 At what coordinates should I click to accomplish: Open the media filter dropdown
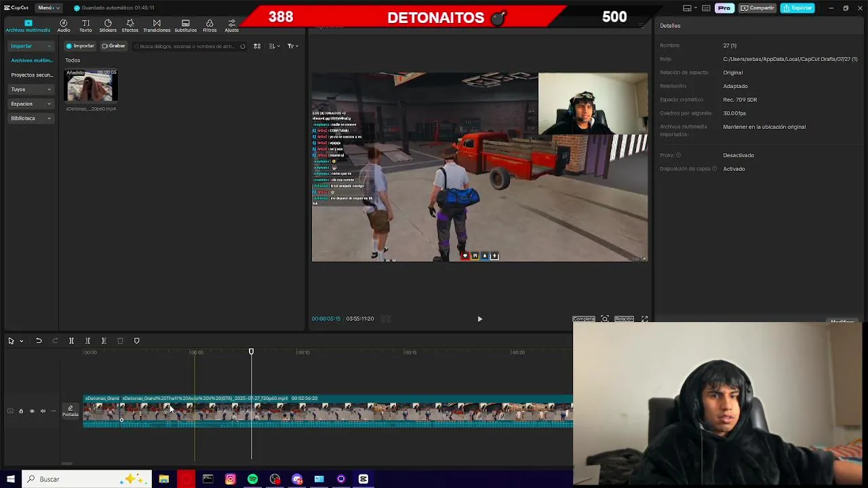[292, 46]
